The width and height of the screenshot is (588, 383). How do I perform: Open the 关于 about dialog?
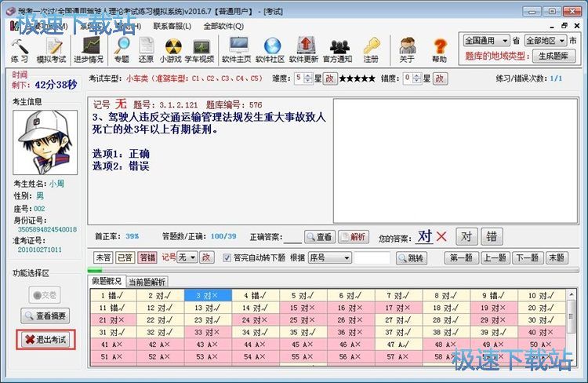[407, 50]
